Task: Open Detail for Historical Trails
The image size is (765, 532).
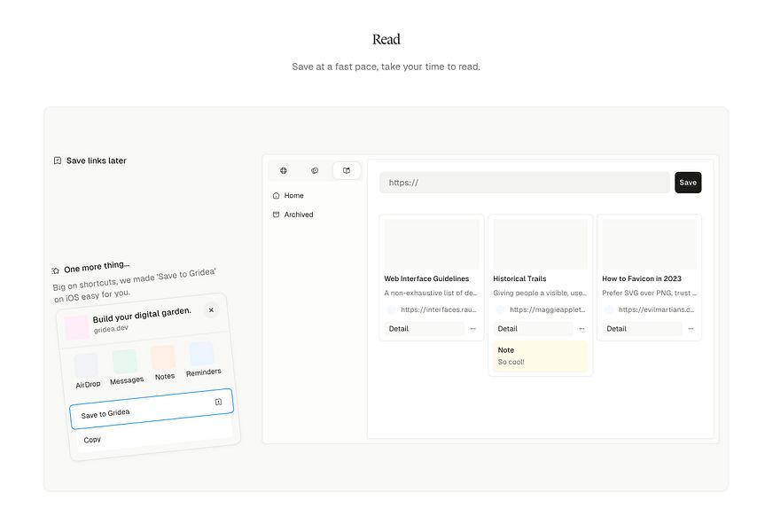Action: click(533, 328)
